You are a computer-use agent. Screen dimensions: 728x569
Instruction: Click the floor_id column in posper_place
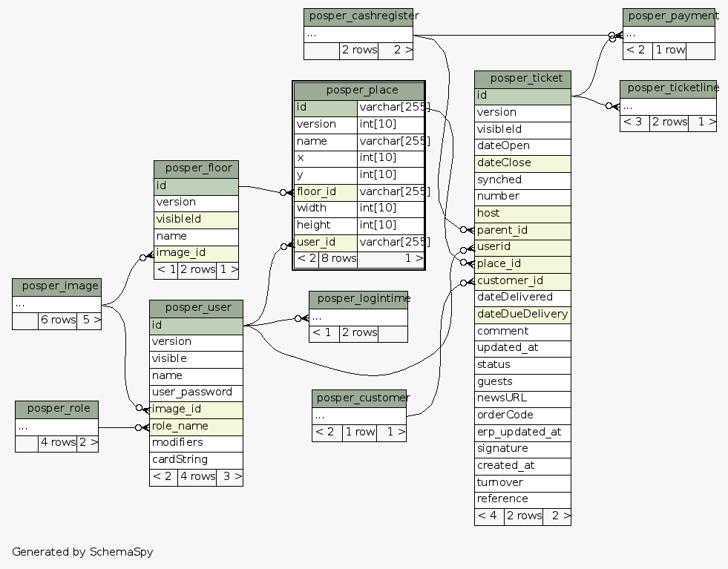(325, 191)
